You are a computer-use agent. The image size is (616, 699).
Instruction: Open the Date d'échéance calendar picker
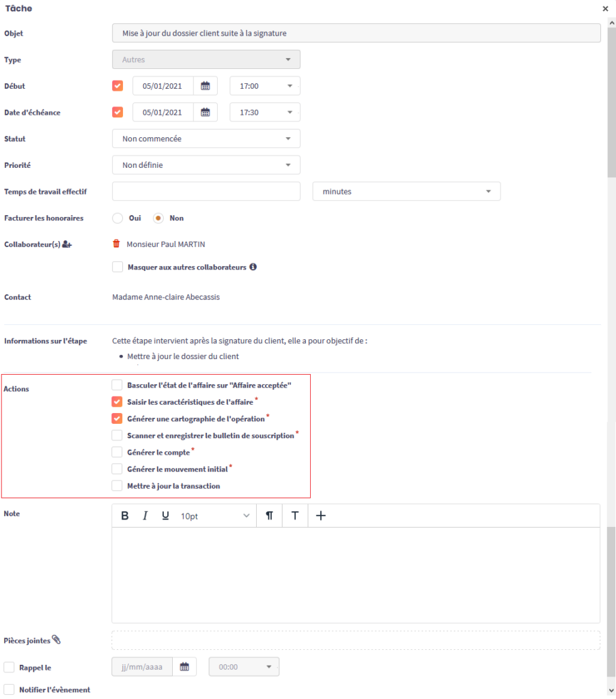tap(205, 113)
